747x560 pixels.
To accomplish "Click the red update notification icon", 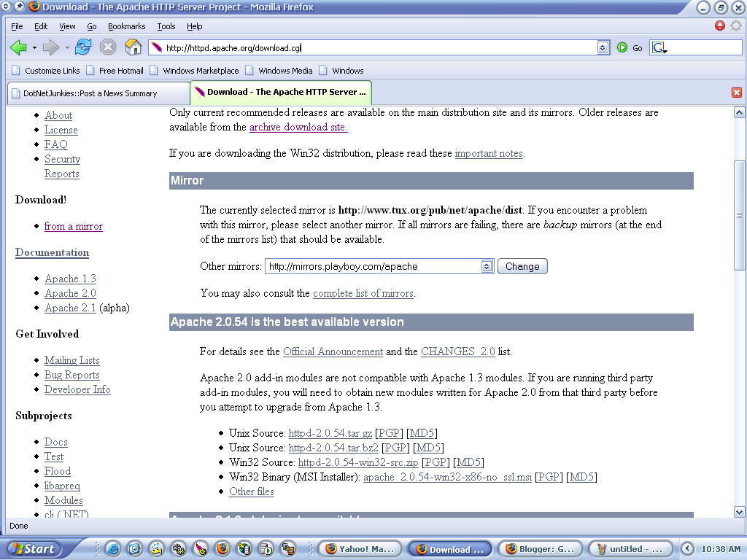I will [x=720, y=26].
